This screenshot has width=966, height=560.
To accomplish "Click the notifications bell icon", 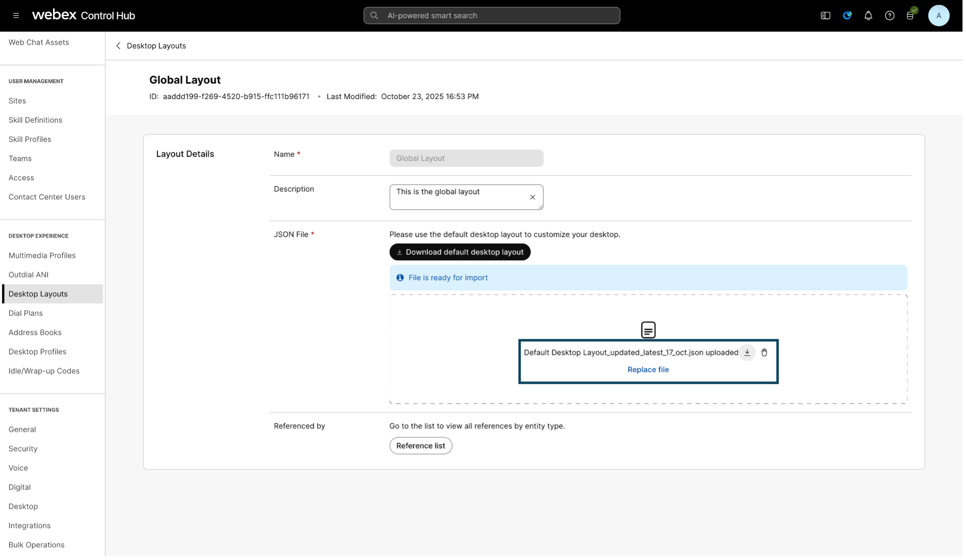I will [868, 16].
